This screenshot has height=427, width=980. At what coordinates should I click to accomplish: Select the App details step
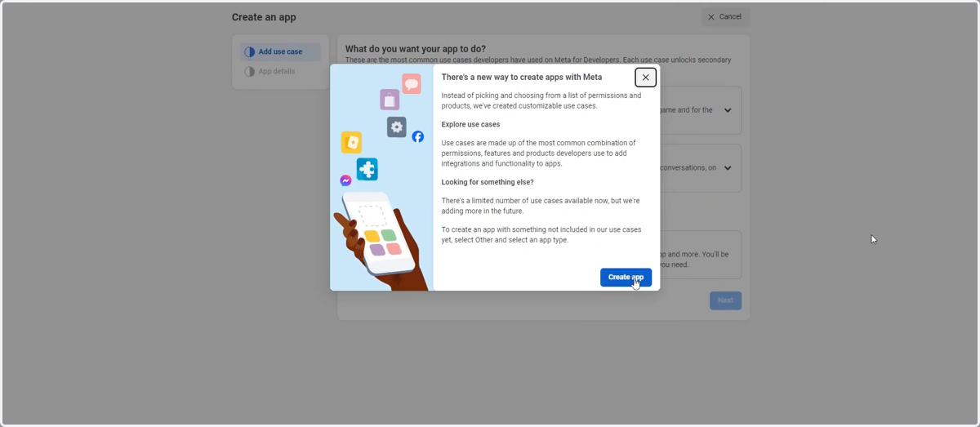pyautogui.click(x=280, y=72)
